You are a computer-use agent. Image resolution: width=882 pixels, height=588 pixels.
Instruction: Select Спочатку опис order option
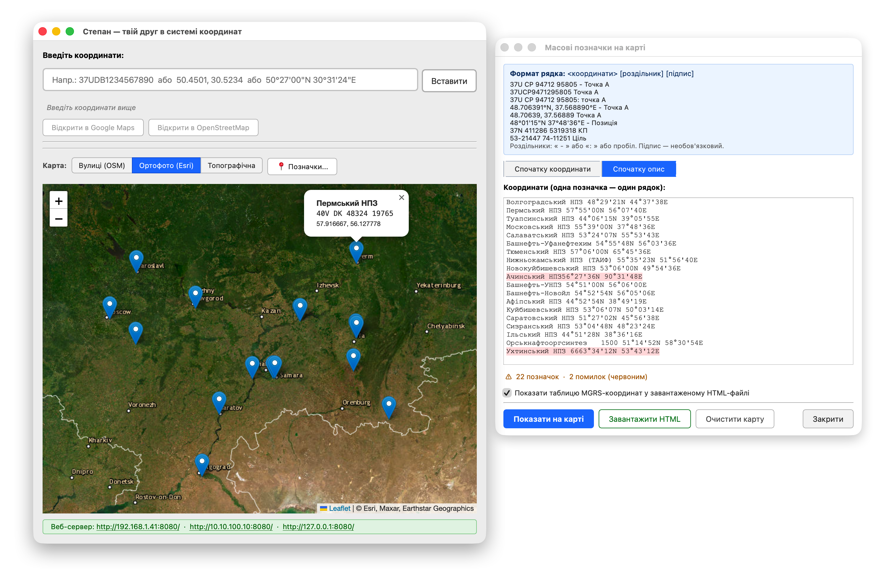(x=639, y=169)
